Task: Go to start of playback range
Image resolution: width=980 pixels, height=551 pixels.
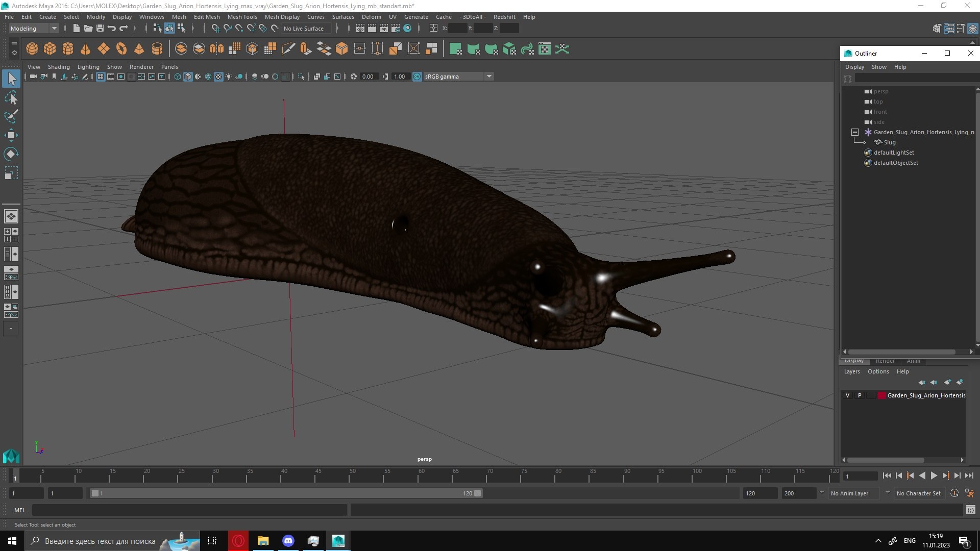Action: pyautogui.click(x=887, y=475)
